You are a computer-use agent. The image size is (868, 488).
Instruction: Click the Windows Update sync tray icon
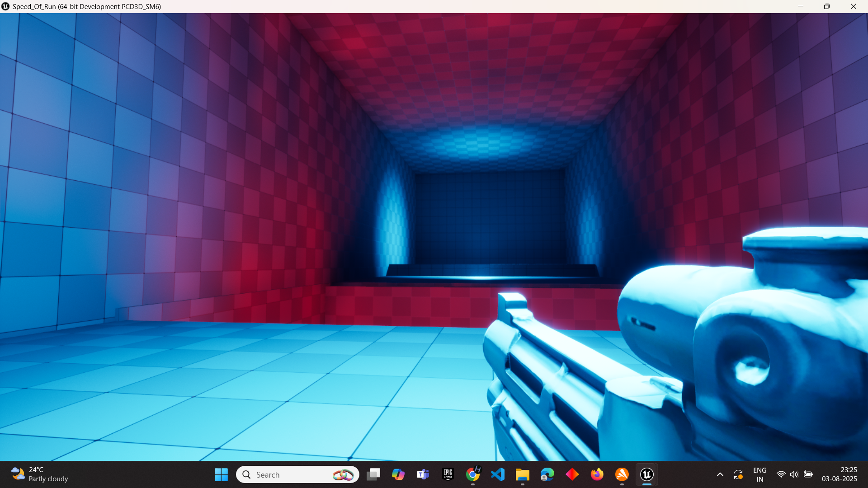coord(738,474)
